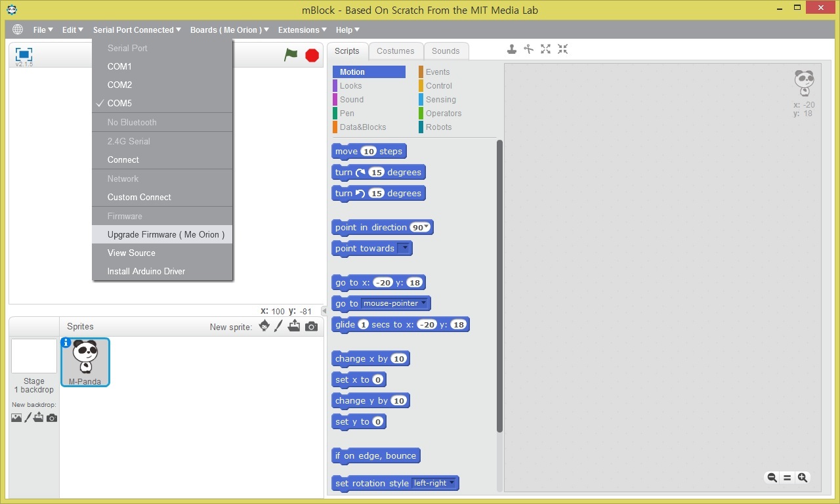Zoom out the scripts area
This screenshot has height=504, width=840.
click(x=772, y=478)
